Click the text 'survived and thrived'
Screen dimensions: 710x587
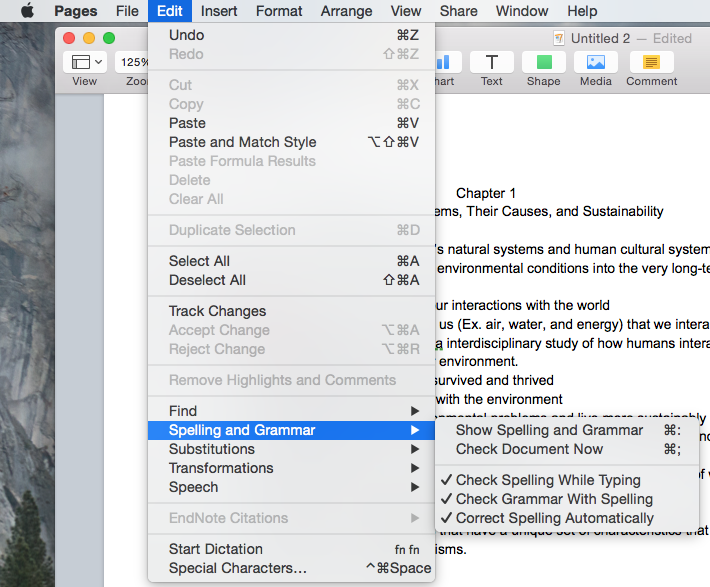pyautogui.click(x=494, y=380)
